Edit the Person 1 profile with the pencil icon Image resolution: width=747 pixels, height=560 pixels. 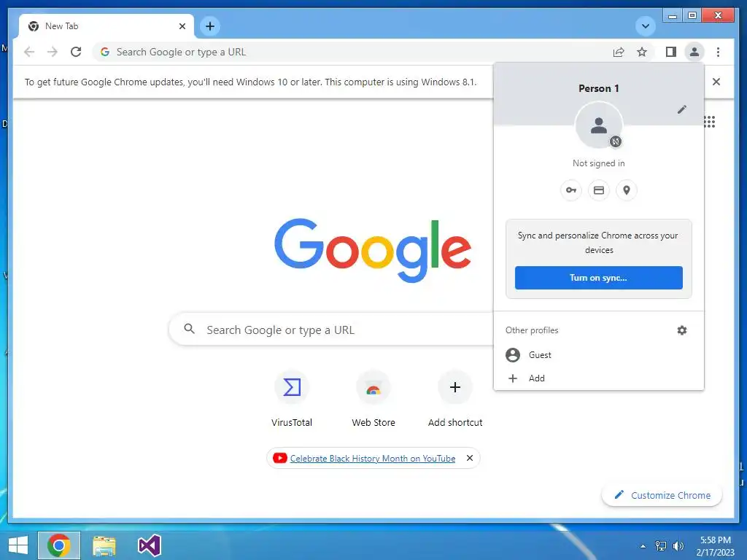(x=682, y=109)
